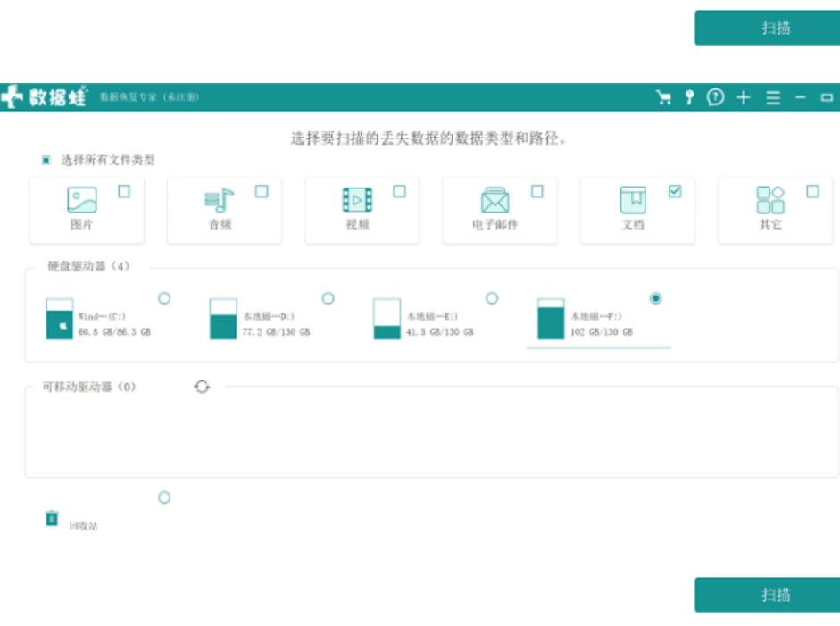This screenshot has width=840, height=626.
Task: Select the local disk E: radio button
Action: click(492, 298)
